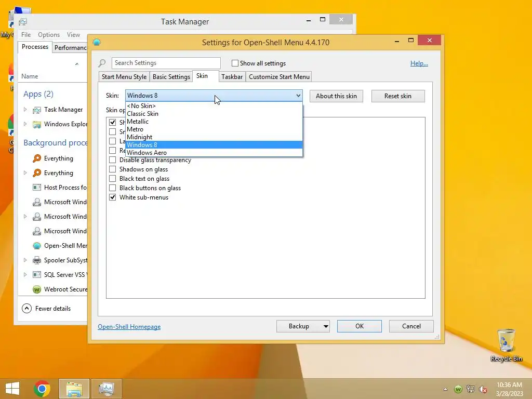Pick the Metro skin option

click(214, 129)
